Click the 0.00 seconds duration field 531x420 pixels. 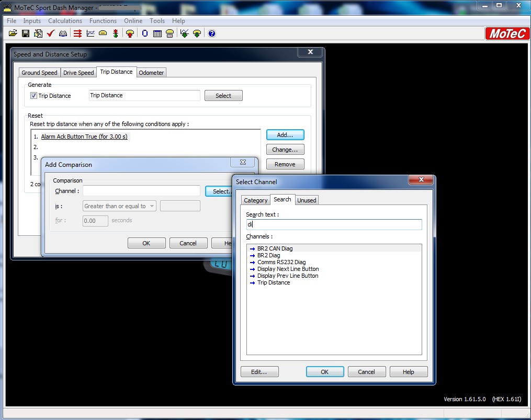(x=96, y=221)
